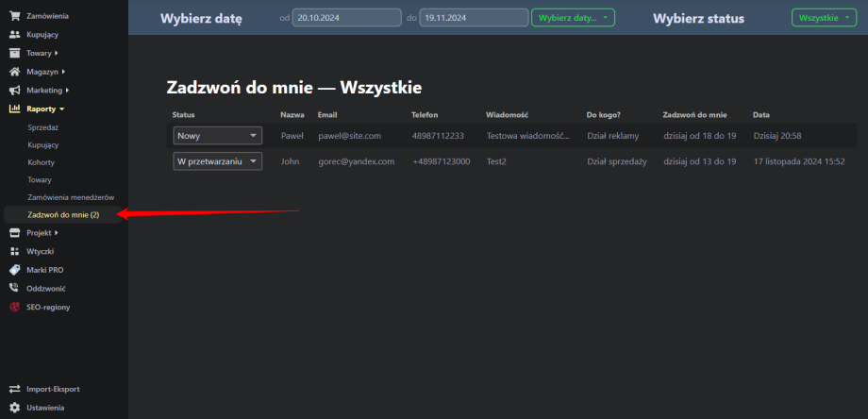Screen dimensions: 868x419
Task: Click the Ustawienia gear icon
Action: click(x=14, y=408)
